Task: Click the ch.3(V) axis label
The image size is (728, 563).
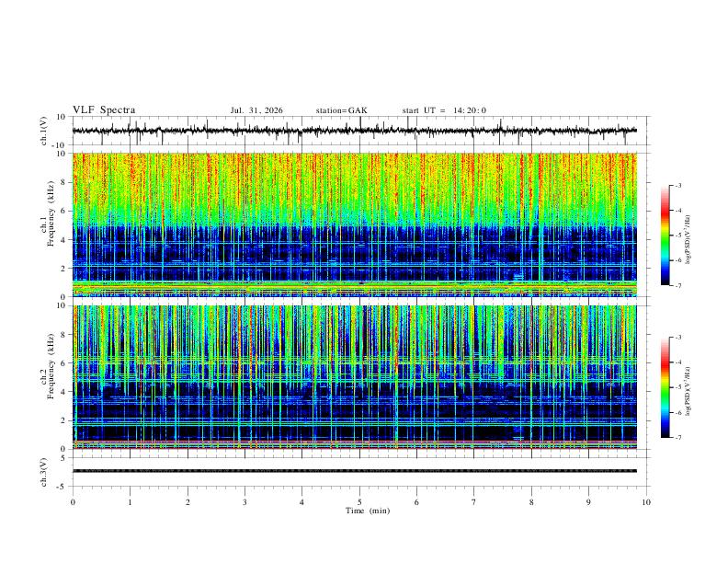Action: (x=43, y=472)
